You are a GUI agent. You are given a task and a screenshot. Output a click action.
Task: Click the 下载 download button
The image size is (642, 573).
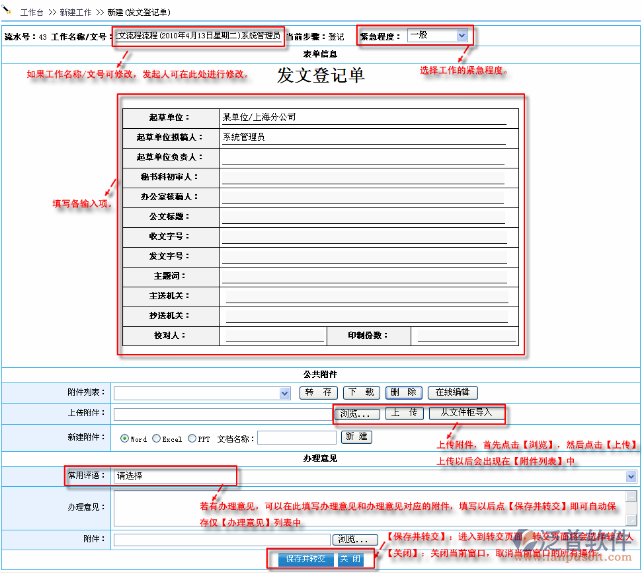coord(361,392)
